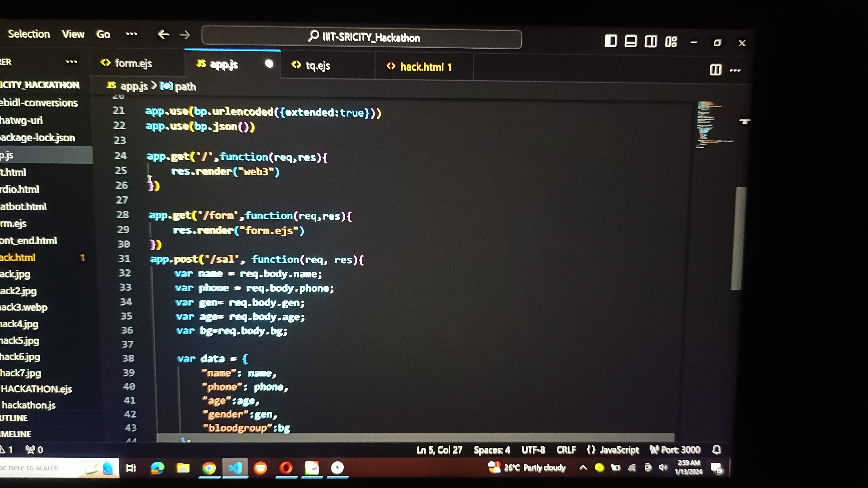The image size is (868, 488).
Task: Click the Go Forward arrow
Action: click(x=185, y=35)
